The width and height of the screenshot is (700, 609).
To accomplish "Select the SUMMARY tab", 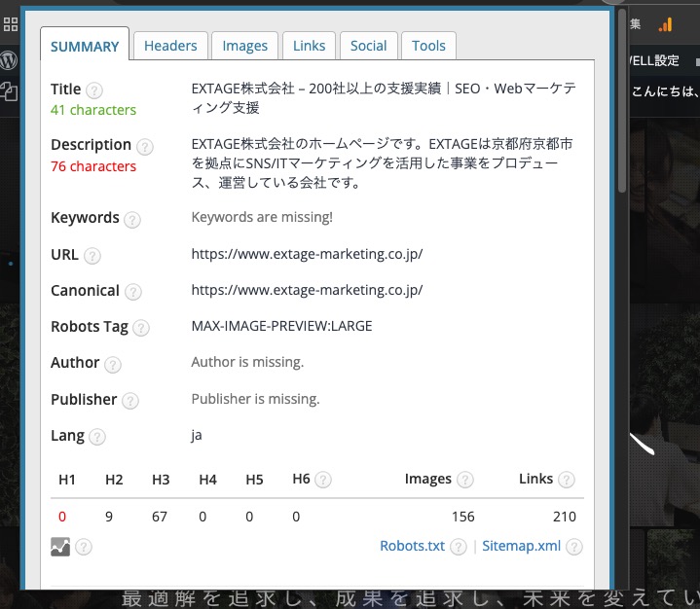I will (85, 46).
